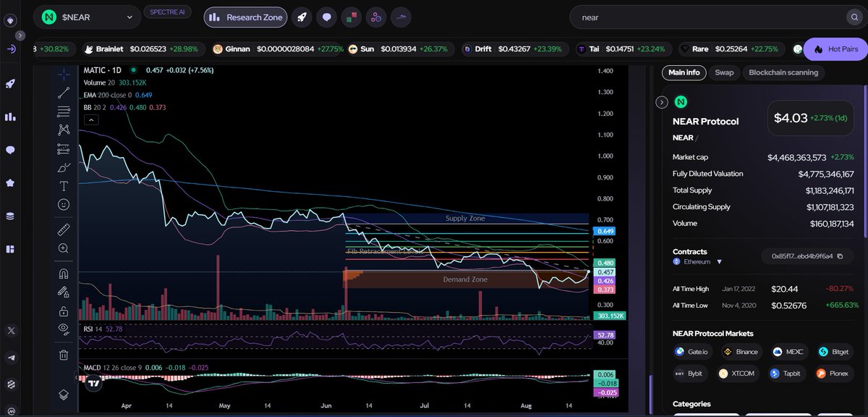Viewport: 868px width, 417px height.
Task: Open the Blockchain scanning tab
Action: click(x=783, y=72)
